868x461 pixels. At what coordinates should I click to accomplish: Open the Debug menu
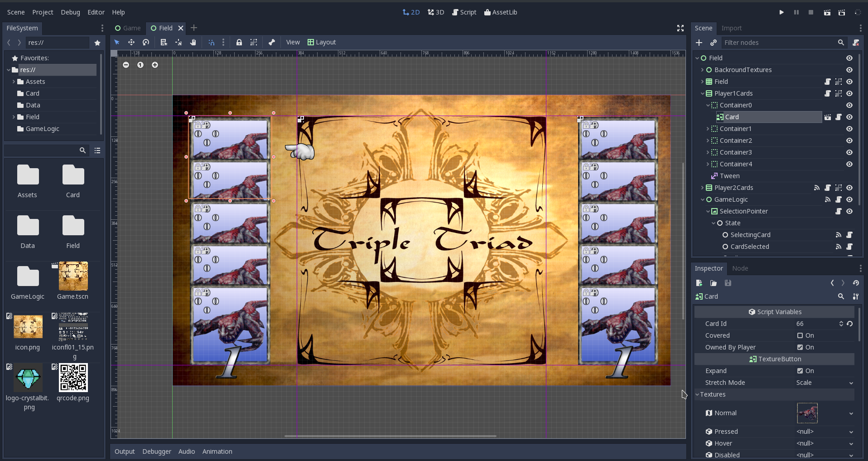click(x=70, y=12)
